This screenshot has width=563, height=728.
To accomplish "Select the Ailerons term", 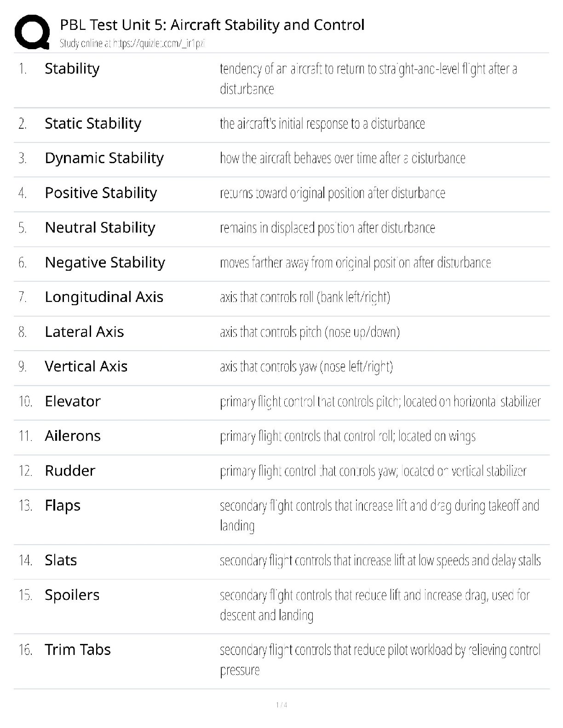I will click(x=73, y=436).
